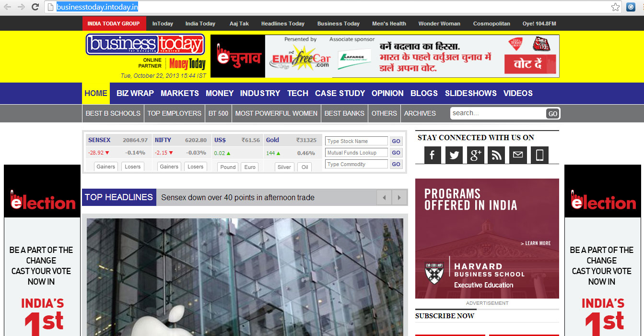Click the Apple store story image
This screenshot has height=336, width=644.
point(245,277)
